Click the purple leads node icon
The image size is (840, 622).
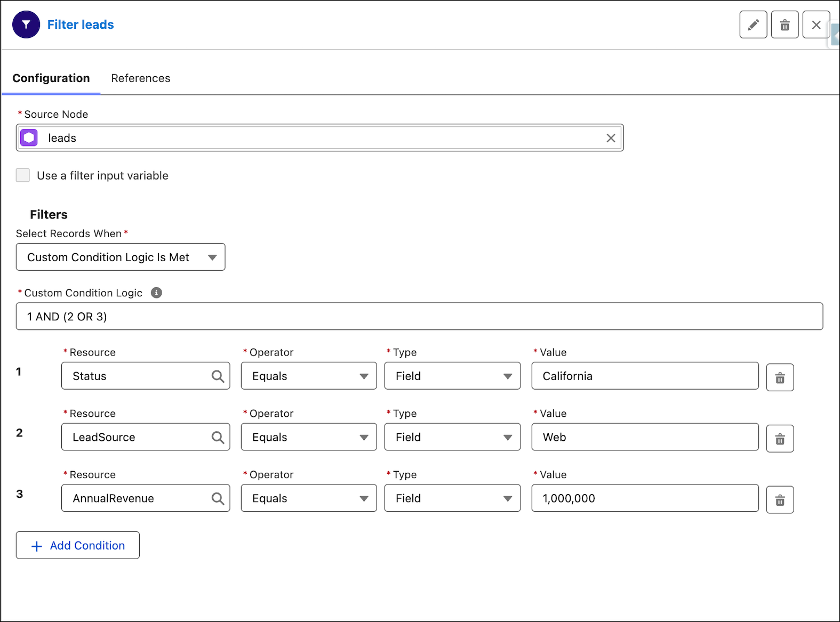click(29, 138)
